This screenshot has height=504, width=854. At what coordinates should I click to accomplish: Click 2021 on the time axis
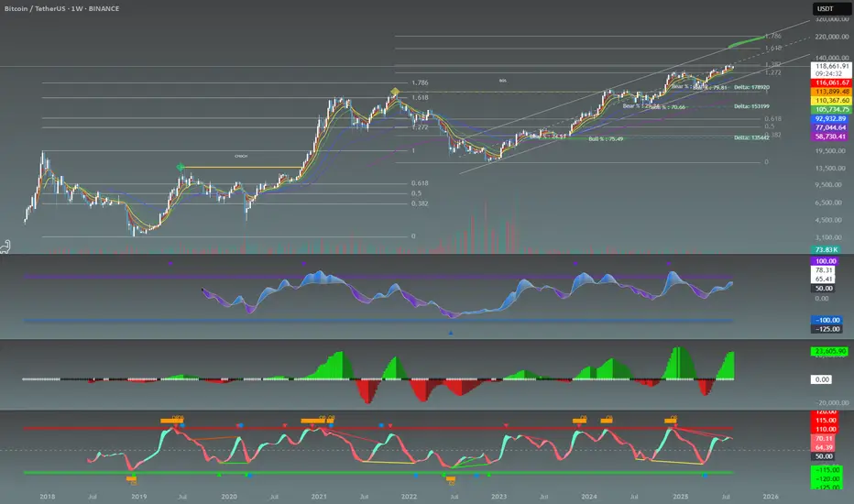coord(319,497)
